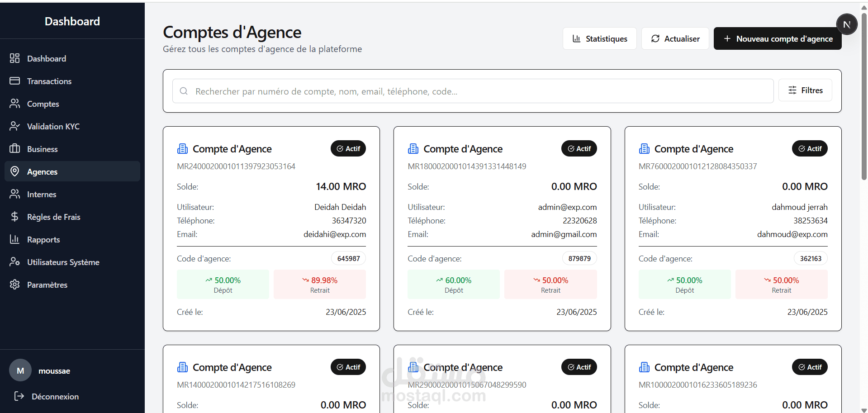This screenshot has width=868, height=413.
Task: Click the 60.00% Dépôt rate box
Action: click(x=454, y=284)
